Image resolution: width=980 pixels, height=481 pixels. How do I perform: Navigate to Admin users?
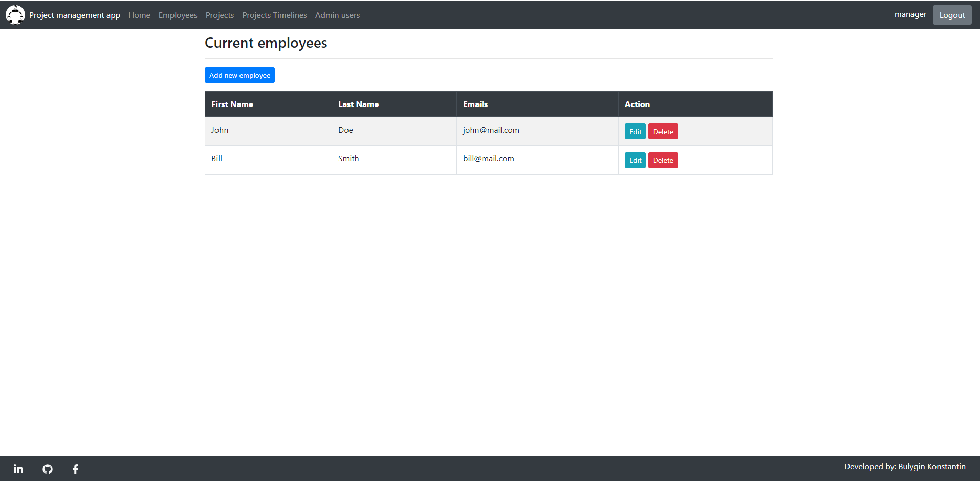pyautogui.click(x=337, y=15)
